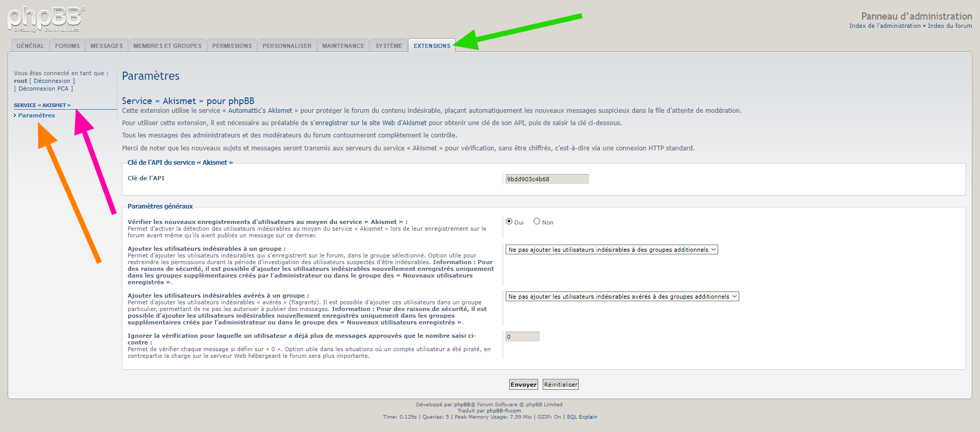Focus the Clé de l'API field

pos(547,179)
